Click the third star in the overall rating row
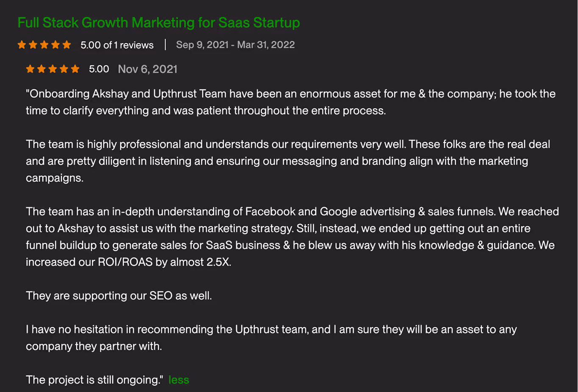This screenshot has height=392, width=578. click(44, 44)
